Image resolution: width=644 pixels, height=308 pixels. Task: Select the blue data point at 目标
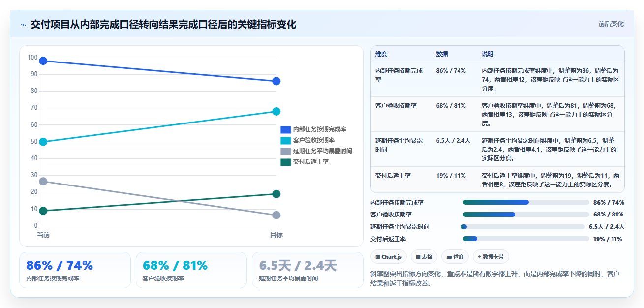[x=276, y=81]
